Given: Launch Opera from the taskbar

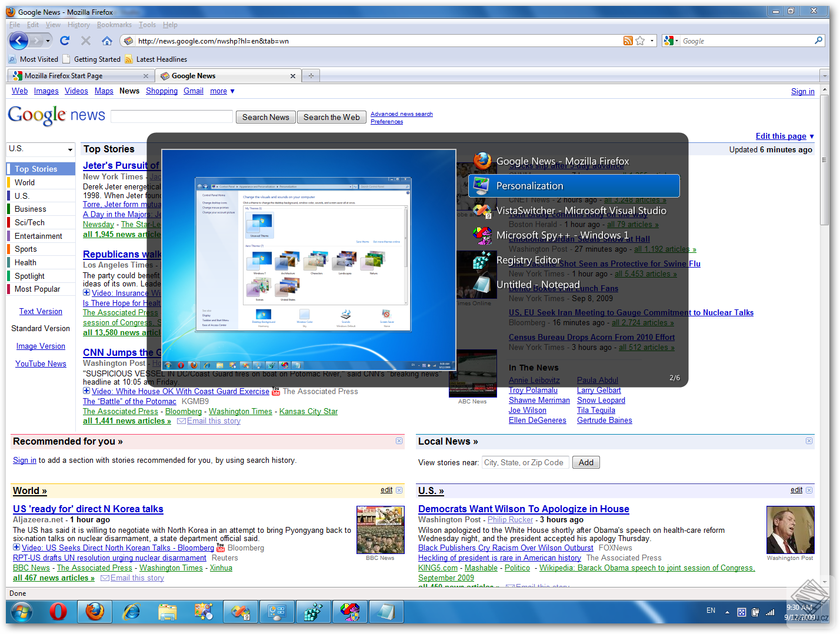Looking at the screenshot, I should (58, 612).
